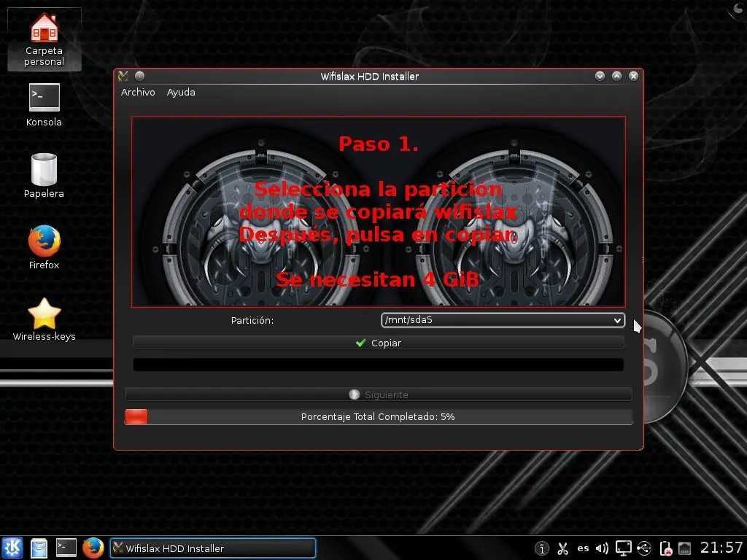
Task: Click the installer window menu icon
Action: click(x=123, y=76)
